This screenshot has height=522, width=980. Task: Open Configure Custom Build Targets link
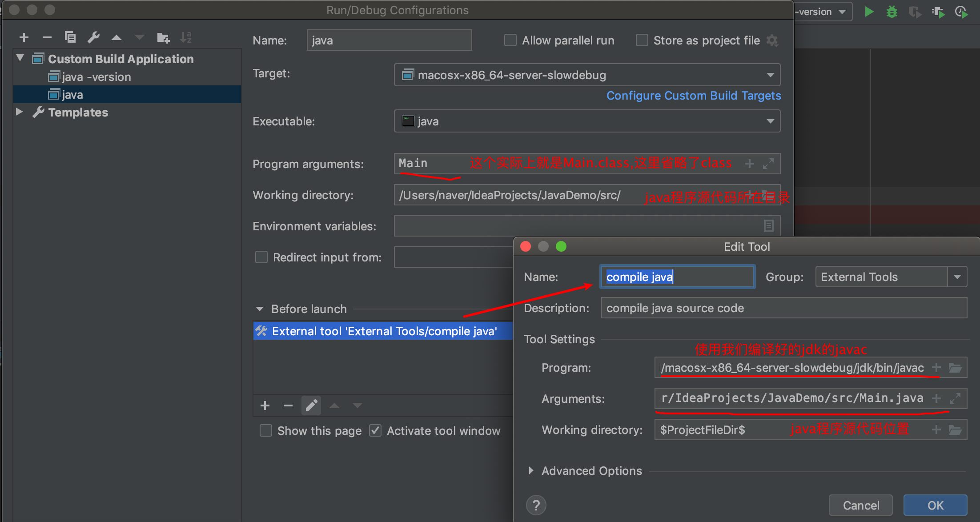693,96
